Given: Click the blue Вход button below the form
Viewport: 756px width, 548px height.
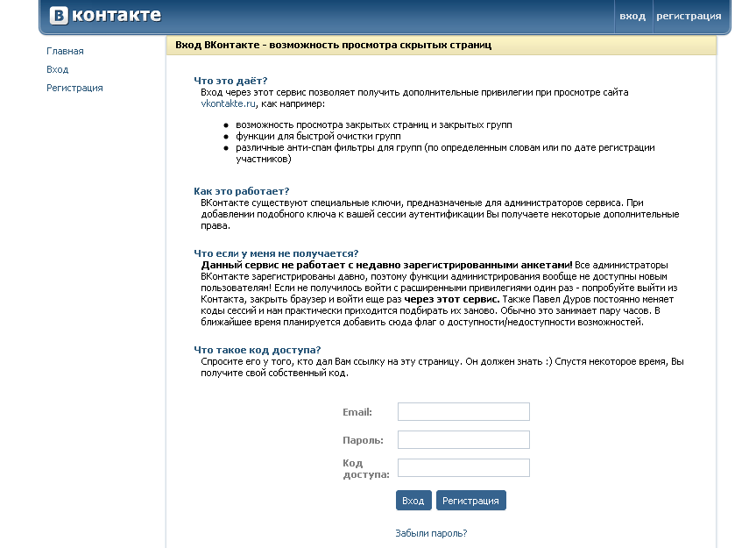Looking at the screenshot, I should [413, 501].
